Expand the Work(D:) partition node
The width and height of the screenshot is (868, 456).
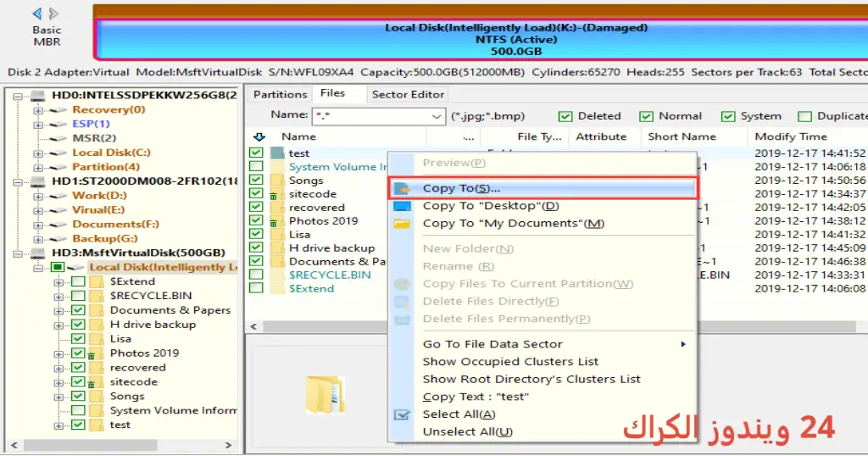(x=37, y=197)
